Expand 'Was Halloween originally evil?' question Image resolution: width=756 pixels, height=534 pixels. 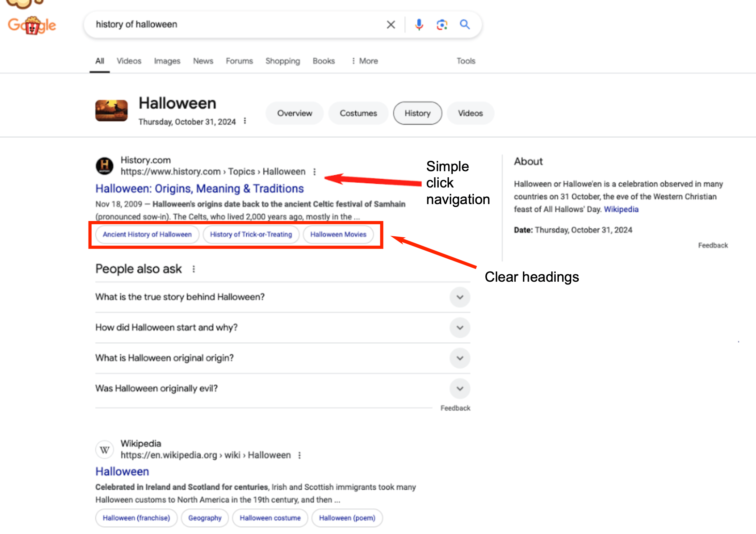coord(460,389)
